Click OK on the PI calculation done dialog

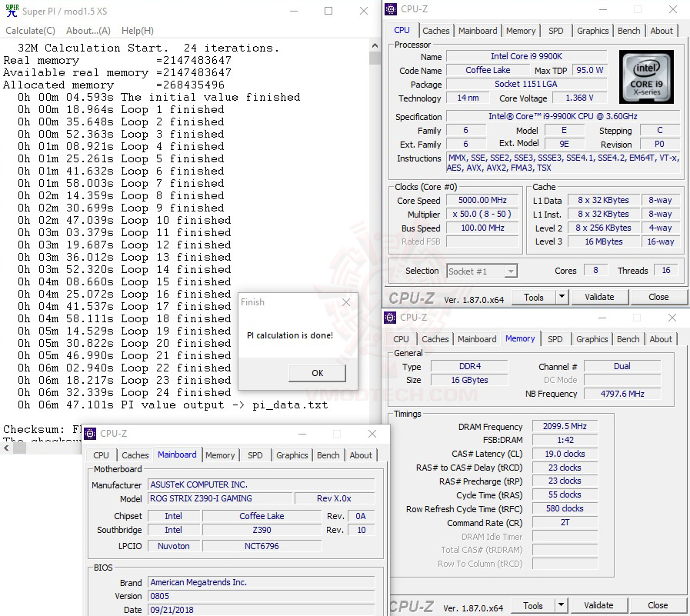pos(317,372)
